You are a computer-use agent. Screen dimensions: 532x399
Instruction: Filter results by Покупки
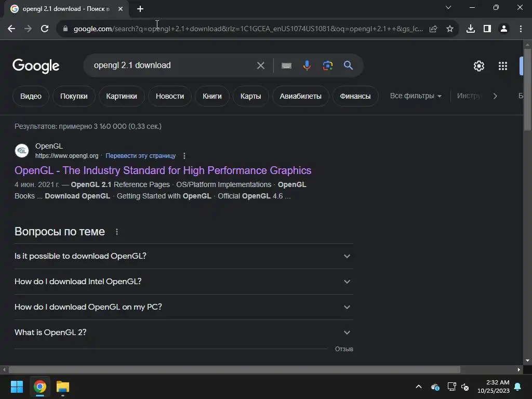tap(74, 96)
